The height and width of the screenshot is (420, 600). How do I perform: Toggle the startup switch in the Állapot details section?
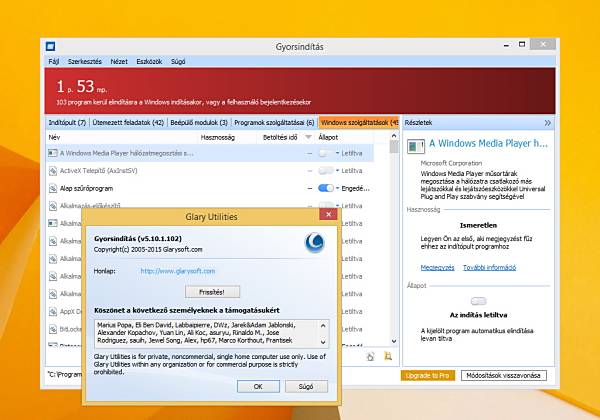point(478,301)
